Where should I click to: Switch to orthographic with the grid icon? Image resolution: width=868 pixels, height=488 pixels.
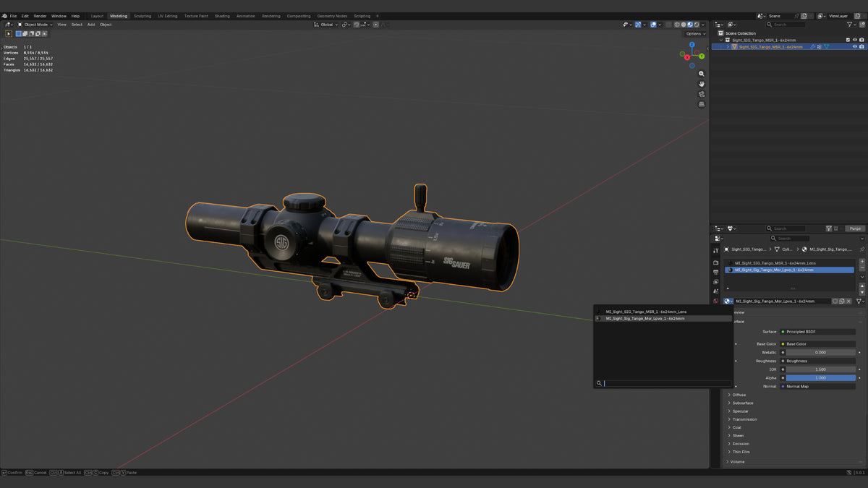[x=702, y=104]
